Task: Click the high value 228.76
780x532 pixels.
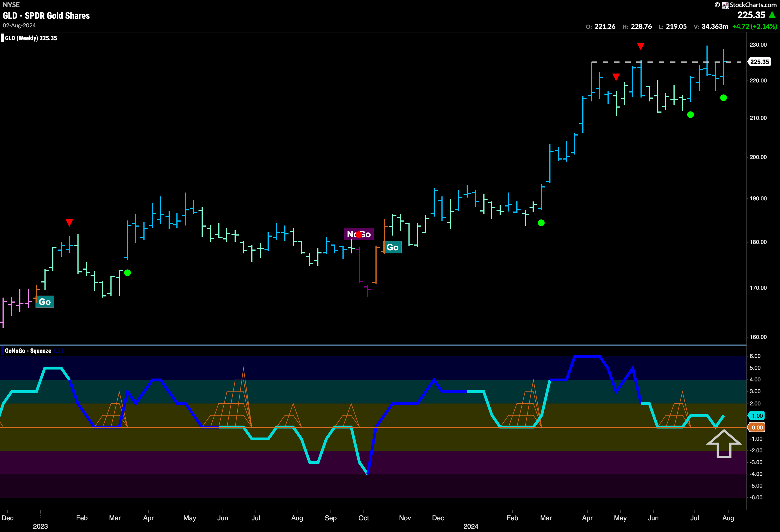Action: point(641,27)
